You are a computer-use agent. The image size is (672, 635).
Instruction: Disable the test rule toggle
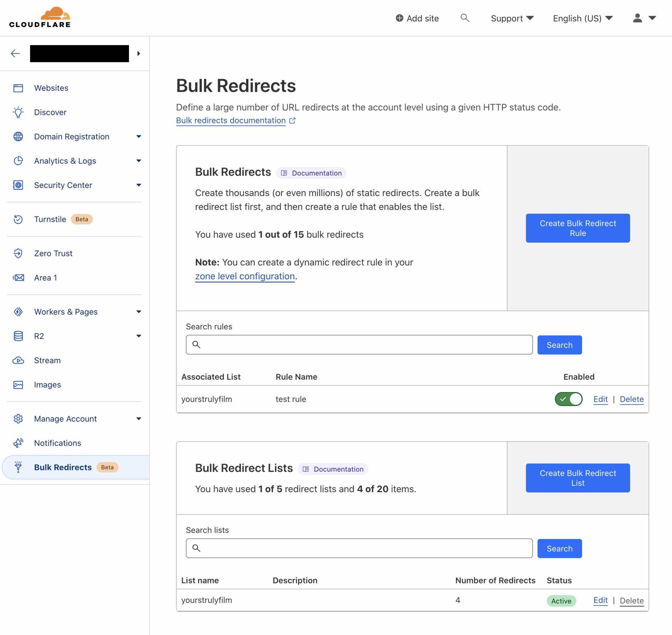pos(568,399)
